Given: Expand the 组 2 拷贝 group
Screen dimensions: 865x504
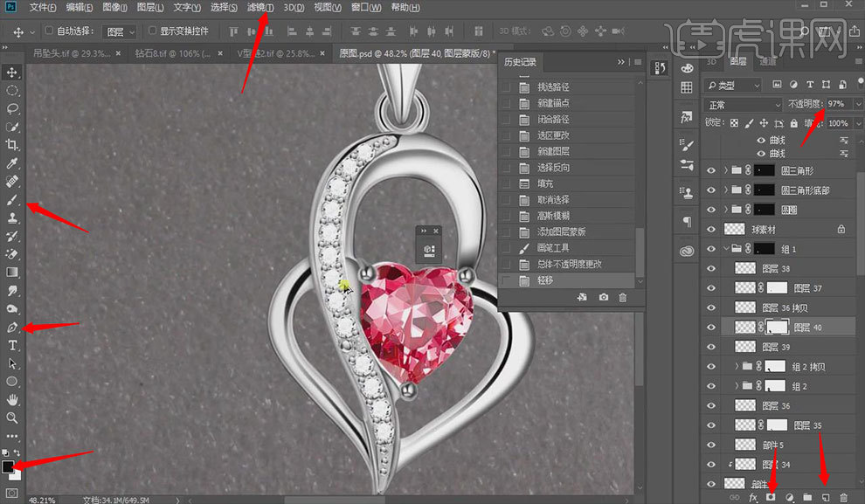Looking at the screenshot, I should pyautogui.click(x=737, y=366).
